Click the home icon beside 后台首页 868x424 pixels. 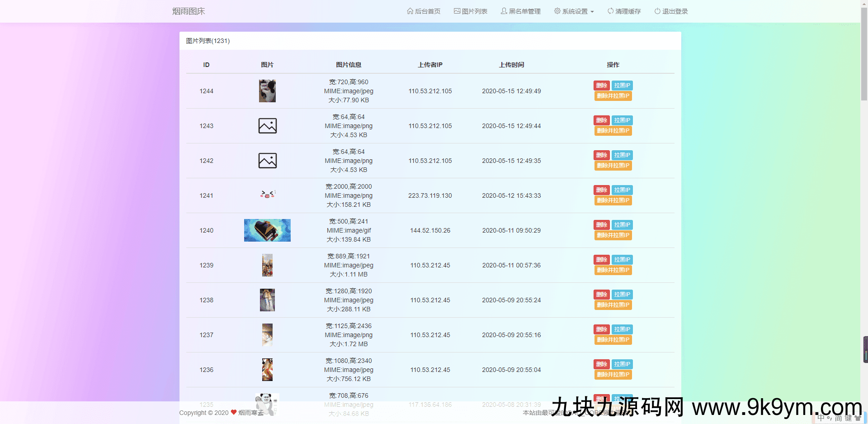pos(410,11)
